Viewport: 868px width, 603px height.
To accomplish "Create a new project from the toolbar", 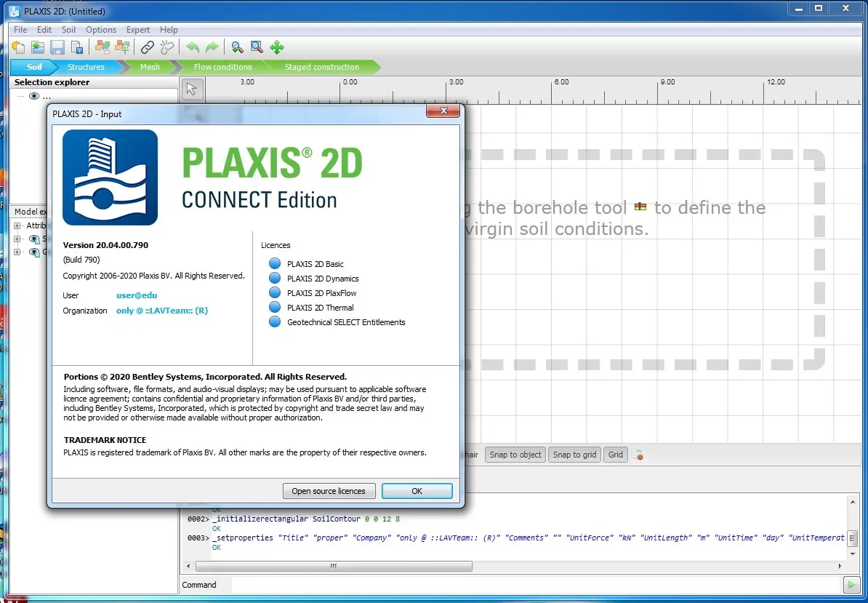I will 18,47.
